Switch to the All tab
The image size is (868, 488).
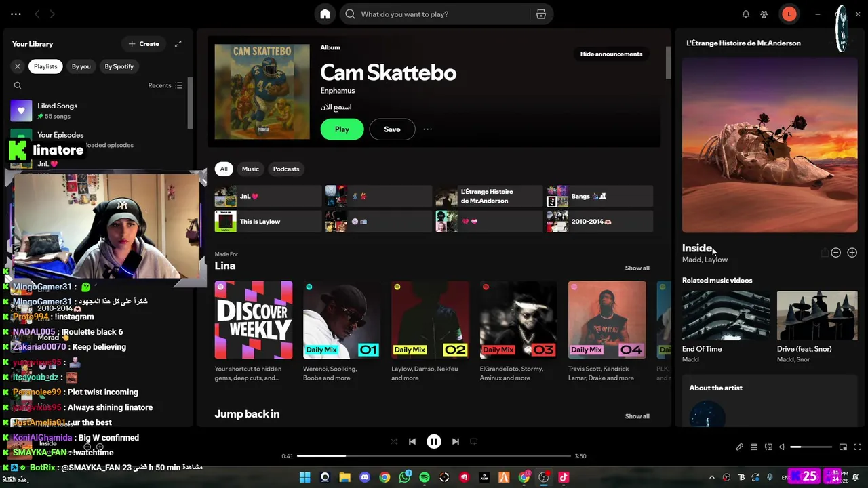point(224,169)
